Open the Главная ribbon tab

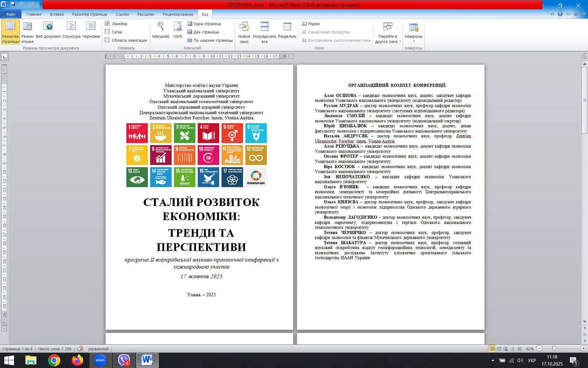[x=34, y=14]
